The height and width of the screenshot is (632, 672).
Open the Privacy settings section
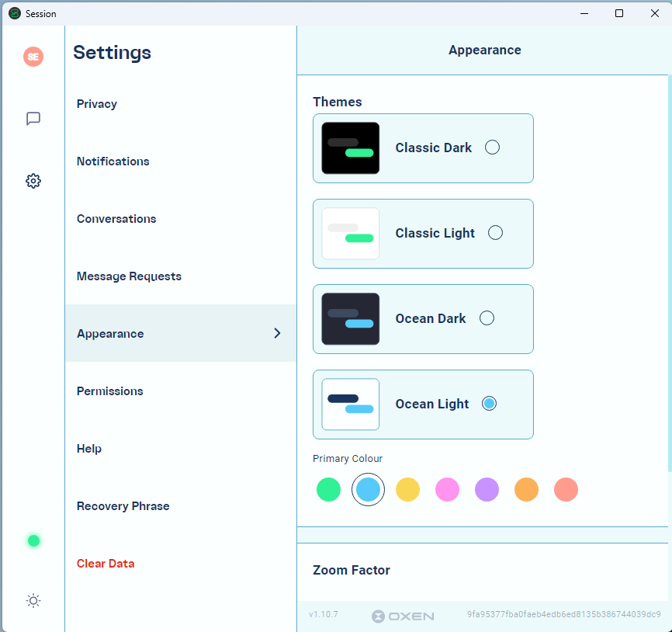tap(181, 104)
